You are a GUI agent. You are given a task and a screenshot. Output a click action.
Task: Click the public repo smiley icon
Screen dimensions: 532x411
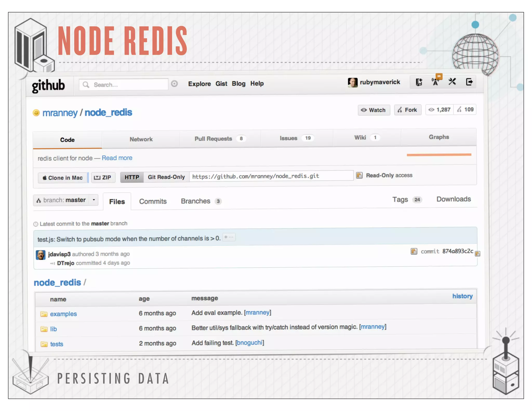coord(36,112)
